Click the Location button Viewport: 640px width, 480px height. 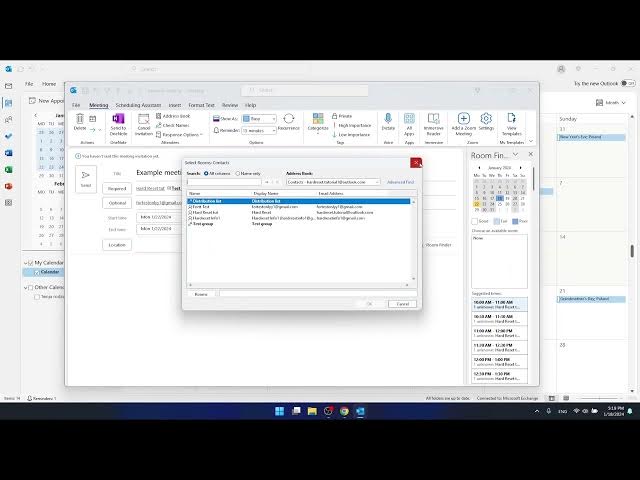click(117, 245)
